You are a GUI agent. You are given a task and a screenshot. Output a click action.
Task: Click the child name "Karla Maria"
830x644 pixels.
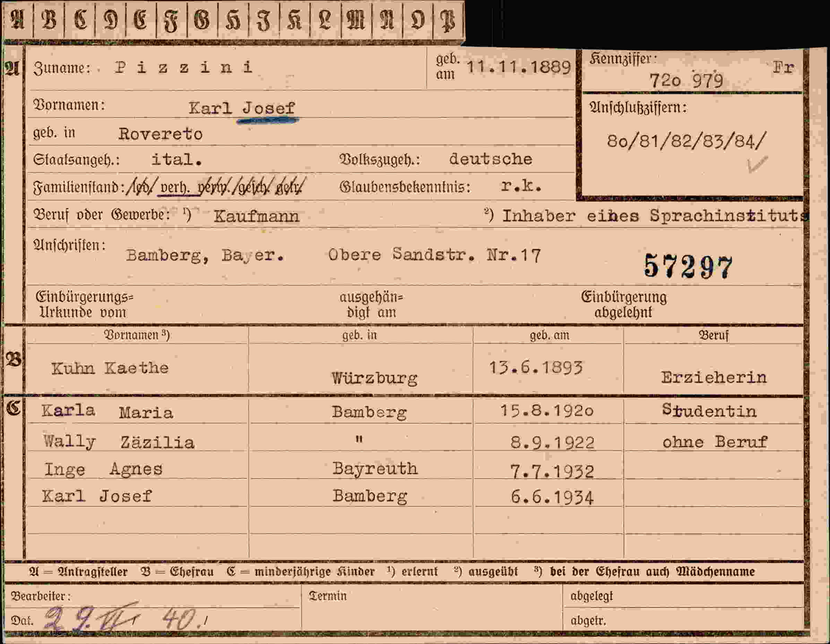(107, 412)
